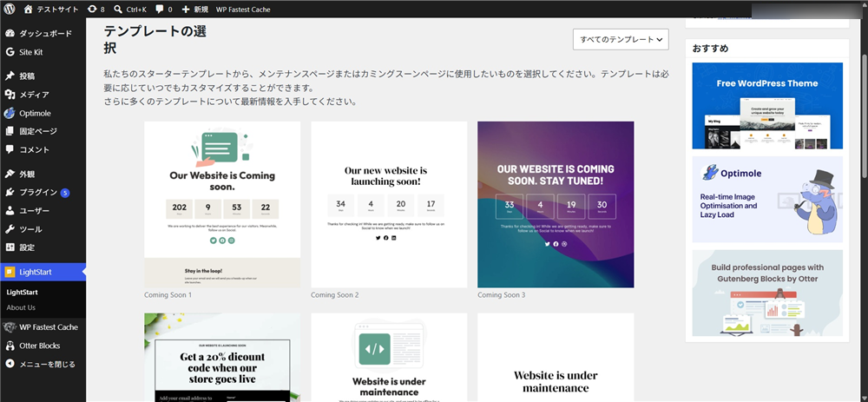
Task: Click the 固定ページ pages icon
Action: tap(10, 131)
